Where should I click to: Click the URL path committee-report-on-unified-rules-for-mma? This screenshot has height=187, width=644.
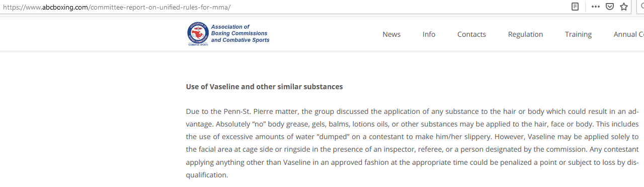click(160, 8)
